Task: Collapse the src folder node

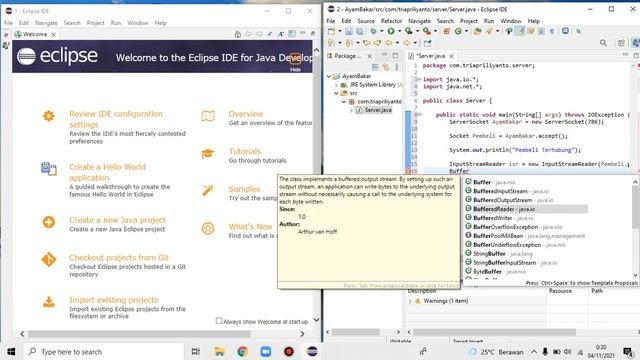Action: [x=336, y=93]
